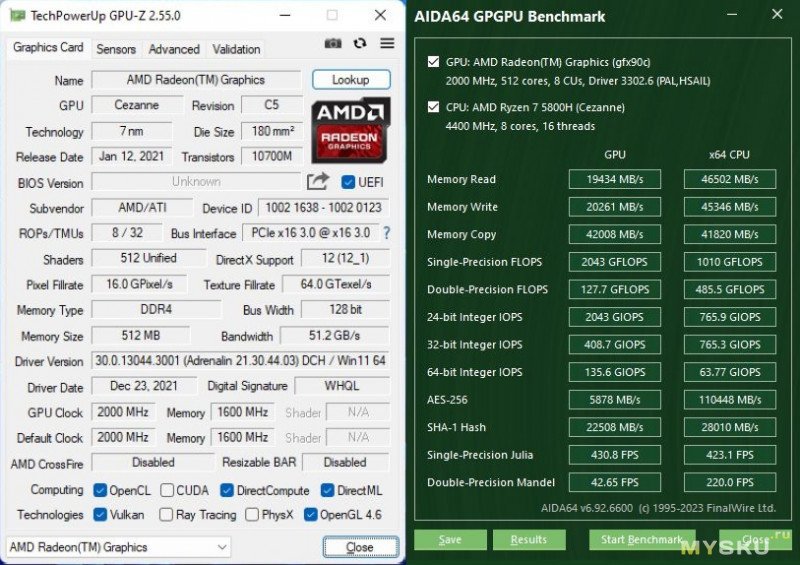
Task: Click the AIDA64 Results button
Action: [x=529, y=539]
